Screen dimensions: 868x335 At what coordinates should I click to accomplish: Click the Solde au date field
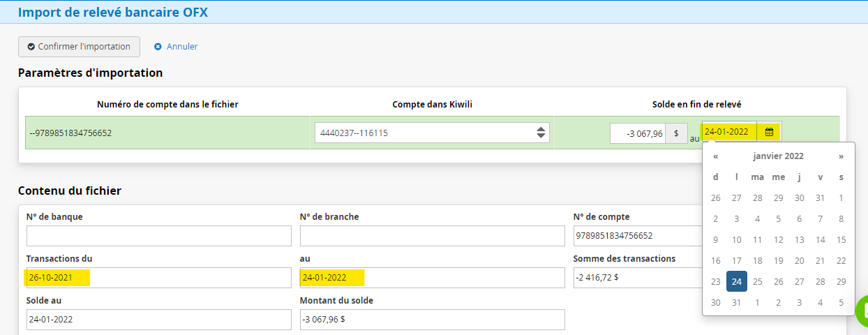click(158, 320)
